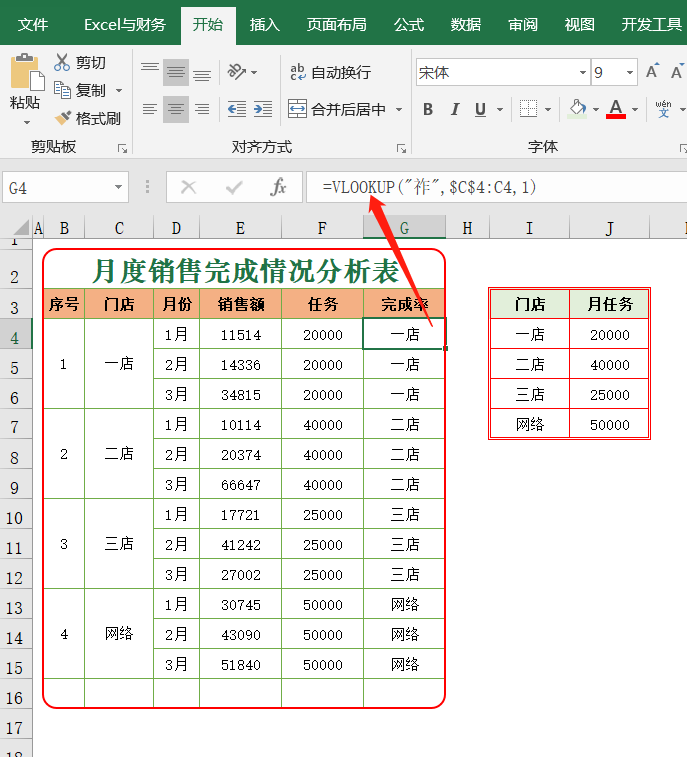687x757 pixels.
Task: Click the Insert Function fx icon
Action: (x=278, y=187)
